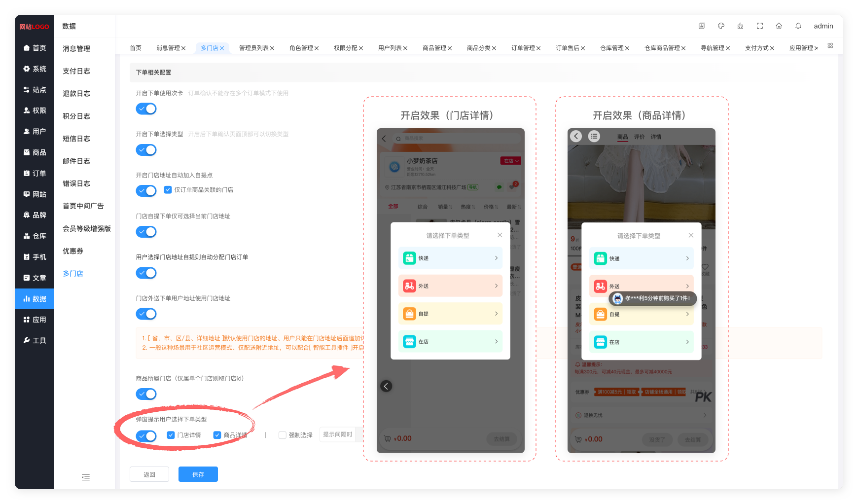Enter fullscreen using the header icon

coord(759,26)
